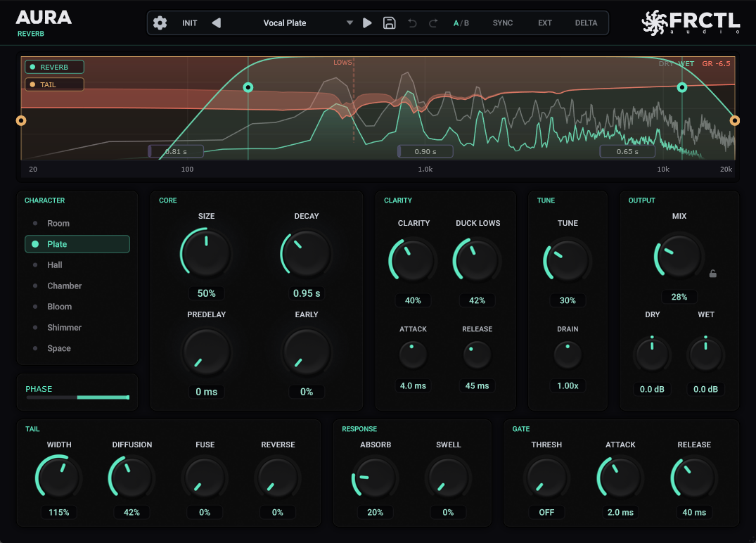
Task: Click the REVERSE knob
Action: point(278,477)
